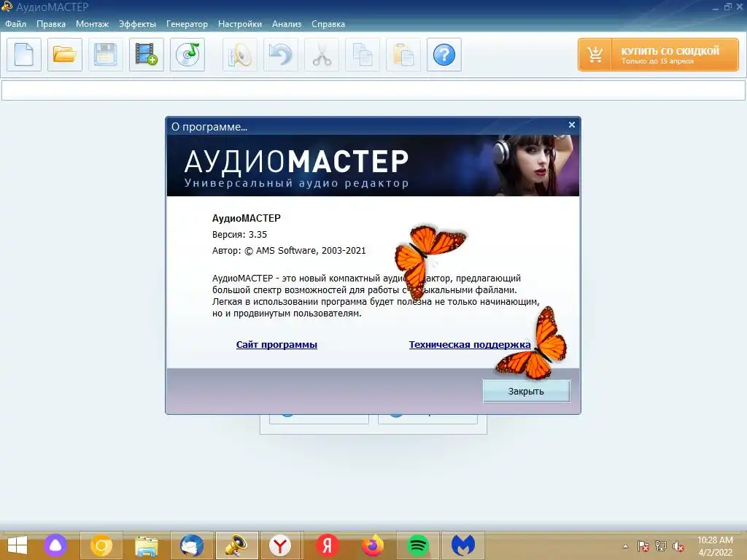Click the version text Версия: 3.35
747x560 pixels.
point(239,234)
